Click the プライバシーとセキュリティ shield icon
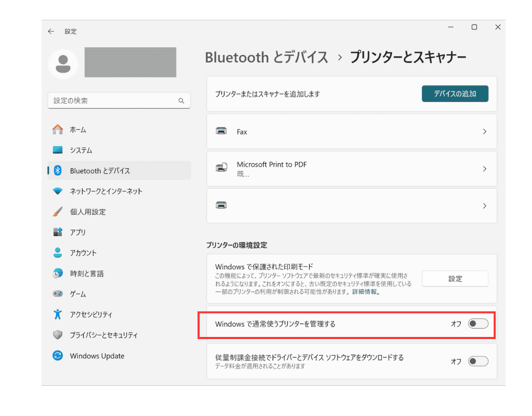Screen dimensions: 532x416 point(57,335)
